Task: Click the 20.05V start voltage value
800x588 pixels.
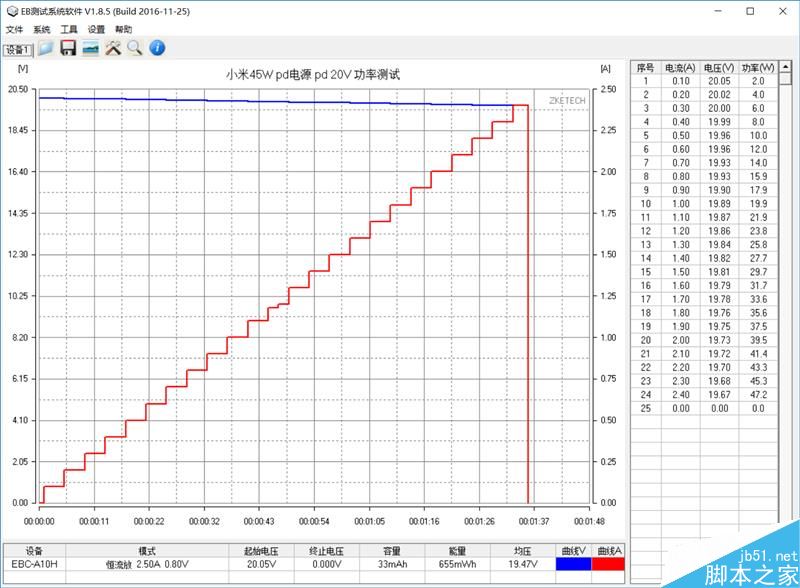Action: 261,564
